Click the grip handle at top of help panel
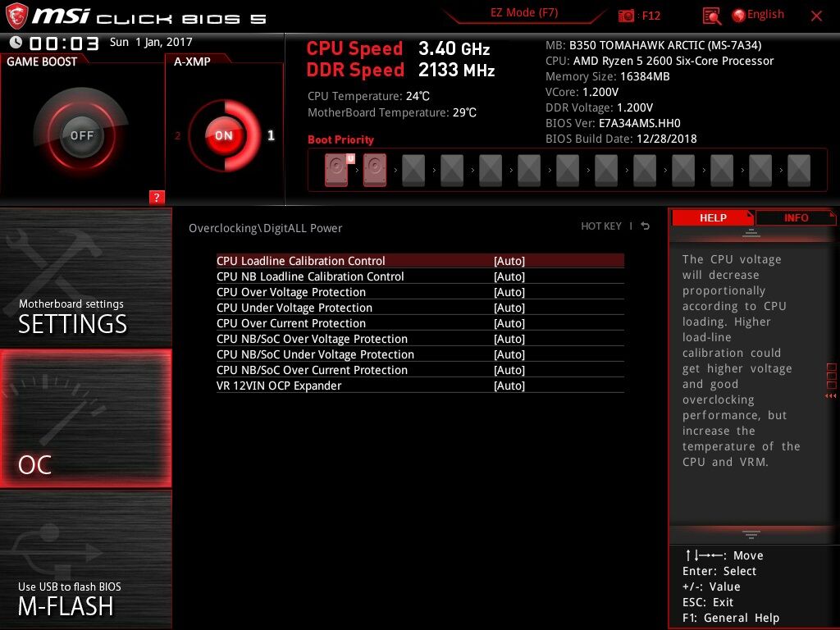Image resolution: width=840 pixels, height=630 pixels. (751, 233)
